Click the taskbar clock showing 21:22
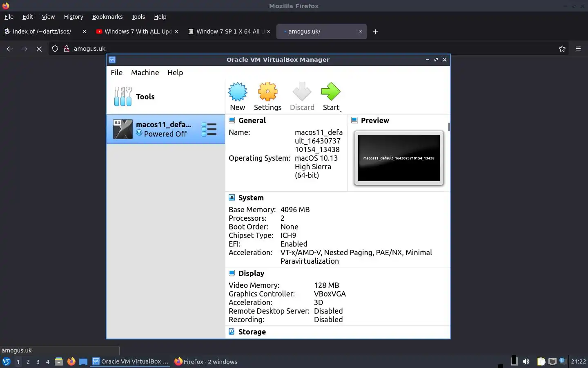 pos(578,361)
